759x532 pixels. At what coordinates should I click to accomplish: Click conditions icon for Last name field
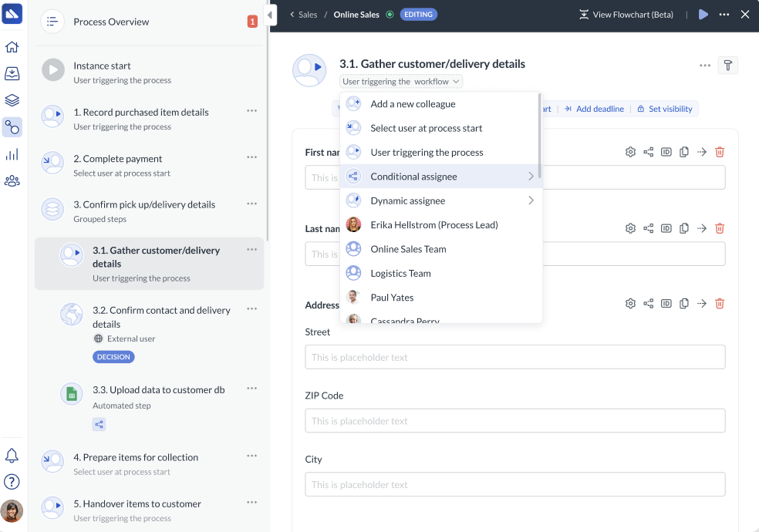[x=648, y=228]
